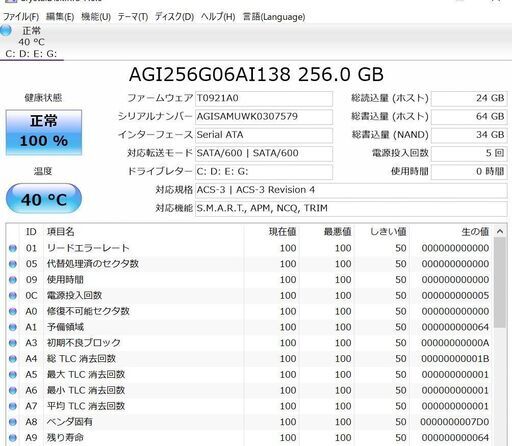Click status icon for row A9 残り寿命
This screenshot has width=512, height=446.
coord(13,437)
